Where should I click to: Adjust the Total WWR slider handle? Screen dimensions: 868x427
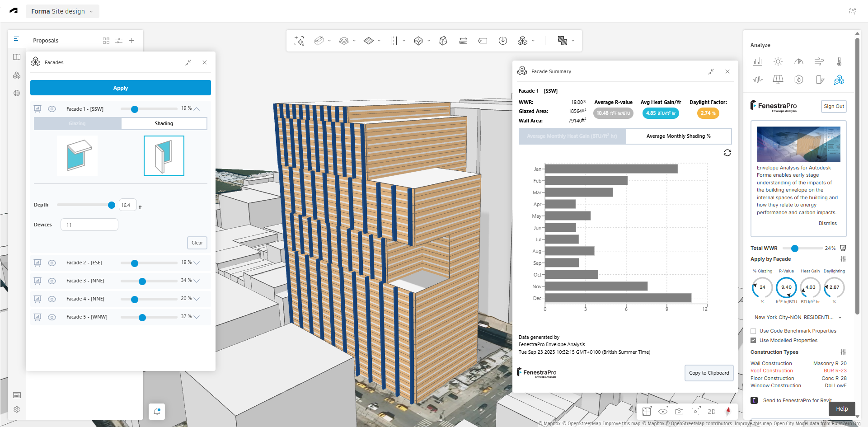[x=795, y=248]
